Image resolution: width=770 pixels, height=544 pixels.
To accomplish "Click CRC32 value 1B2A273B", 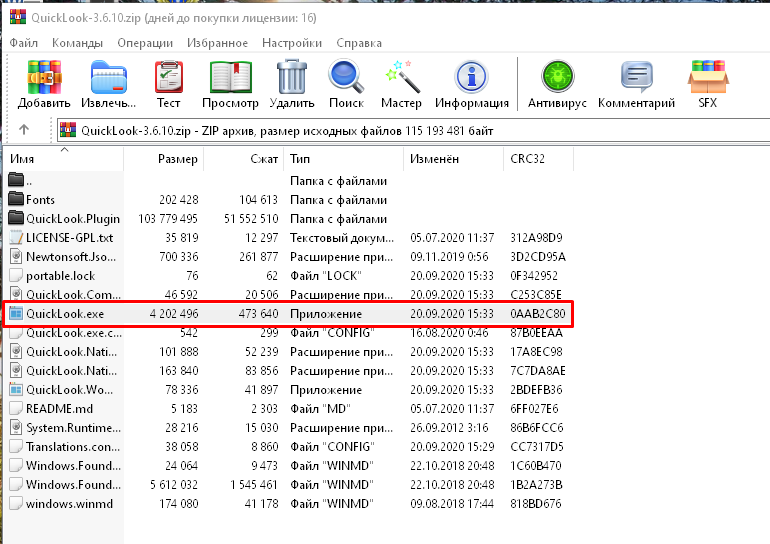I will [x=536, y=485].
